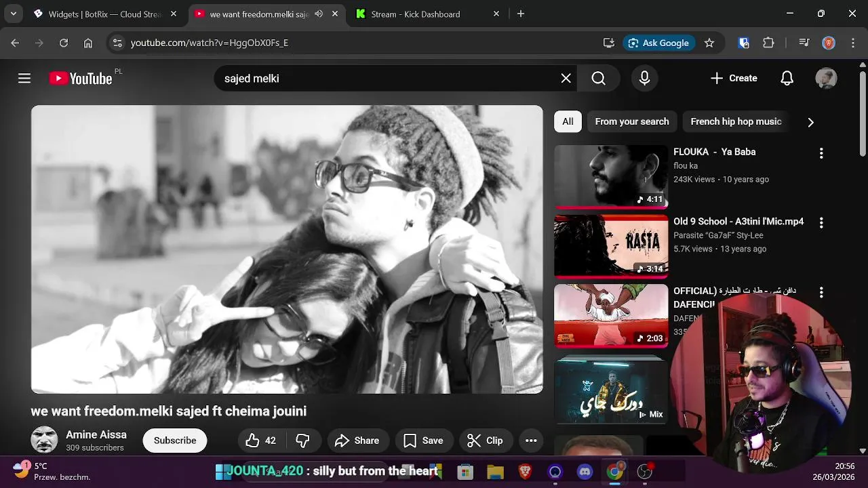868x488 pixels.
Task: Click the video player picture
Action: [287, 249]
